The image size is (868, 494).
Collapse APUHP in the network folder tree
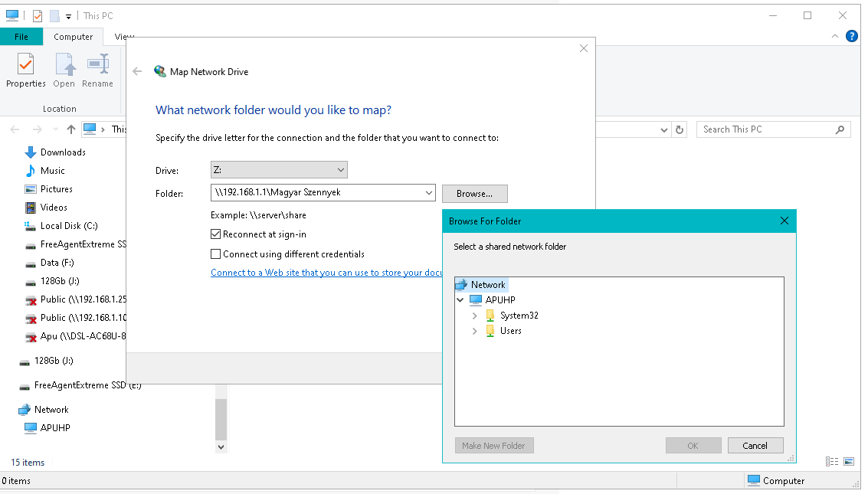coord(460,299)
